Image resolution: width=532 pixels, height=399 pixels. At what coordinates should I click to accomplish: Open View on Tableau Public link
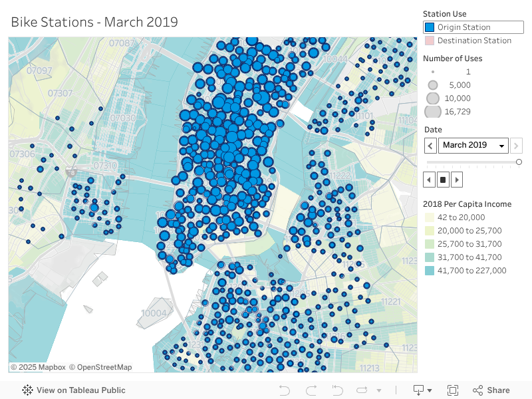[80, 390]
